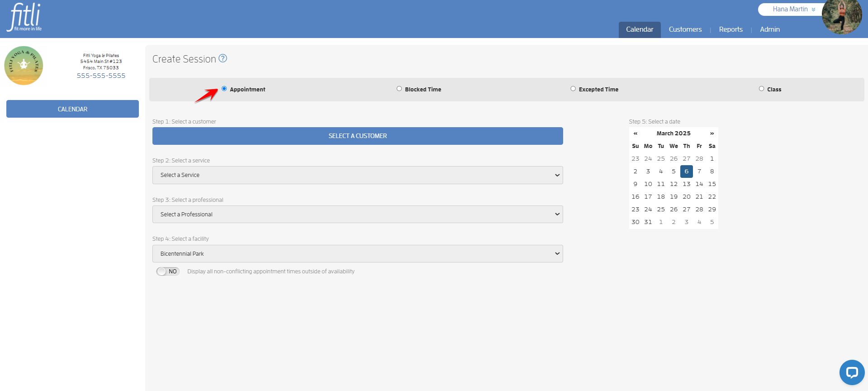Click the Class label text
This screenshot has width=868, height=391.
click(x=774, y=90)
